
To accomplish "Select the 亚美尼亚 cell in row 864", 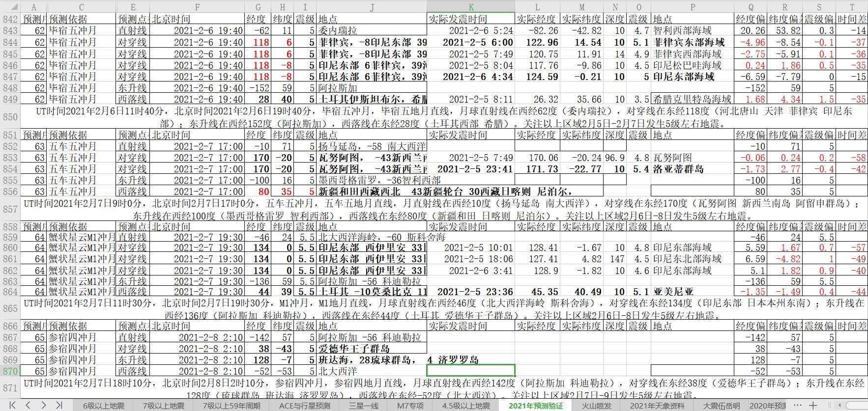I will tap(693, 292).
